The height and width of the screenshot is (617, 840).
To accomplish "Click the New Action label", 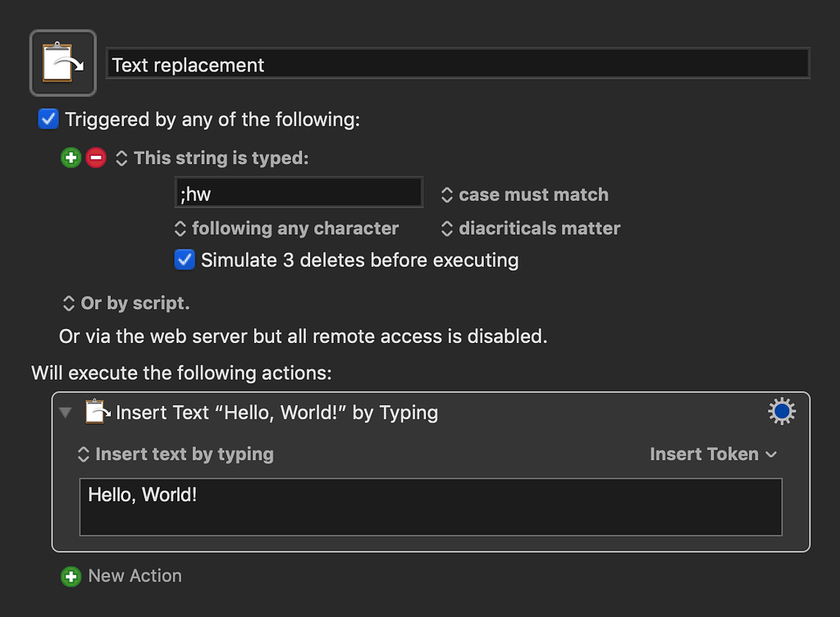I will click(x=135, y=576).
